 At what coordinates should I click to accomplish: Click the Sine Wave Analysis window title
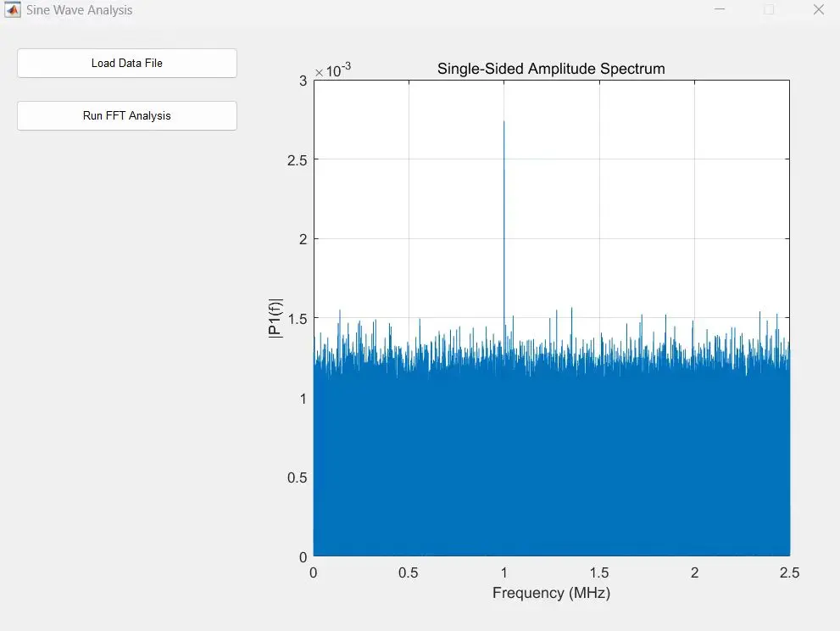pyautogui.click(x=80, y=10)
